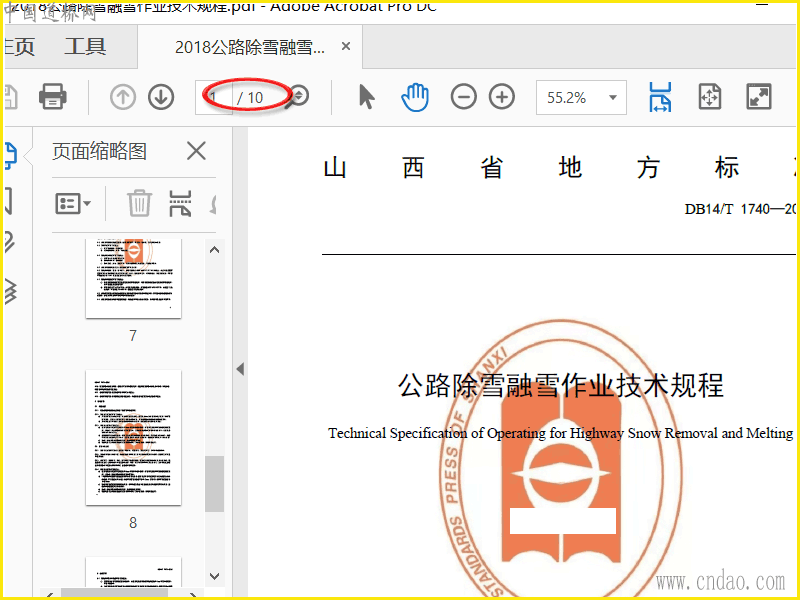Zoom out with the minus button
This screenshot has width=800, height=600.
463,97
